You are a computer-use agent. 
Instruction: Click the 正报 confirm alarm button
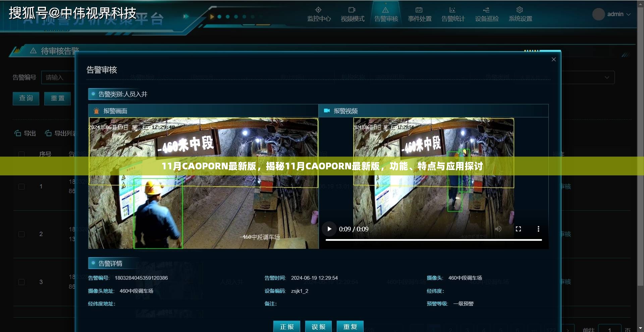point(287,327)
